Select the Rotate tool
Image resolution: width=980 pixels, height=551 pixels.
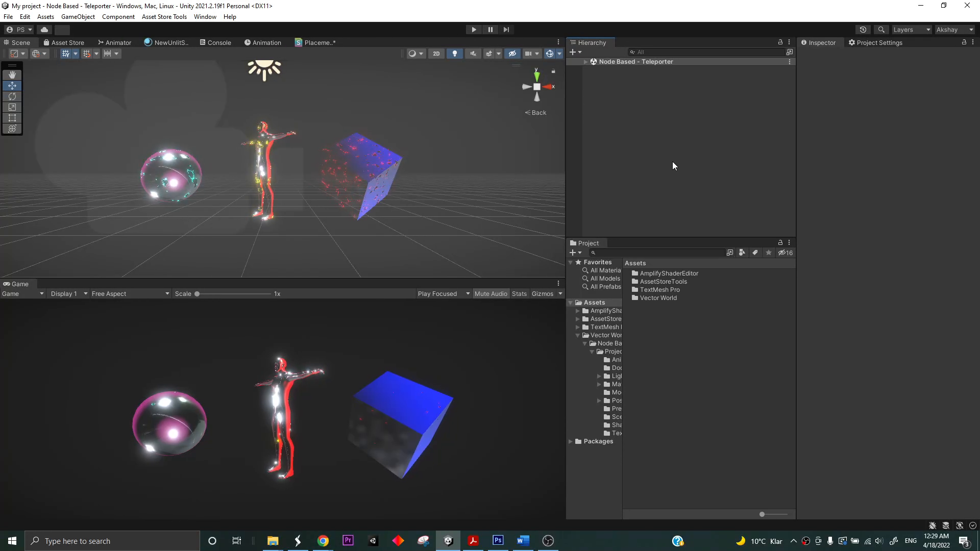point(12,96)
